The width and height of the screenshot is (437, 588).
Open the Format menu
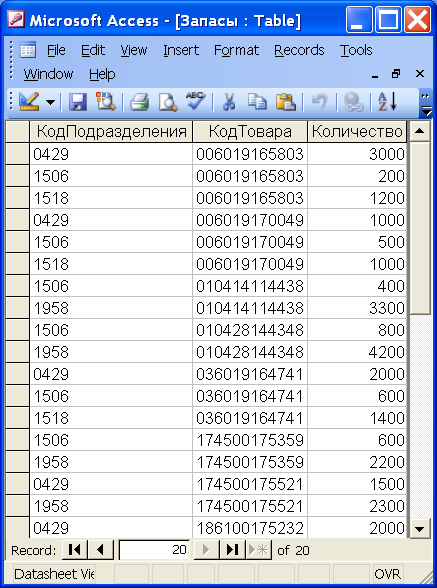click(236, 50)
